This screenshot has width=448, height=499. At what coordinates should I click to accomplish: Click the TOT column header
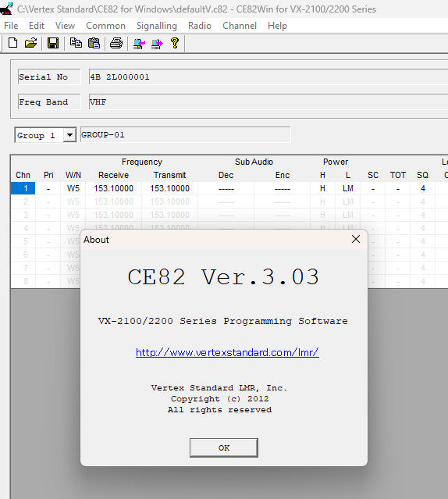pyautogui.click(x=398, y=175)
